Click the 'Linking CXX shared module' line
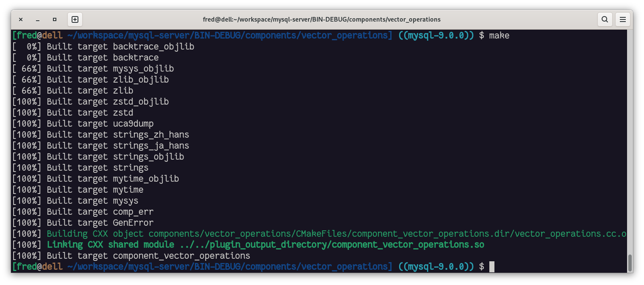Image resolution: width=644 pixels, height=285 pixels. pyautogui.click(x=265, y=245)
